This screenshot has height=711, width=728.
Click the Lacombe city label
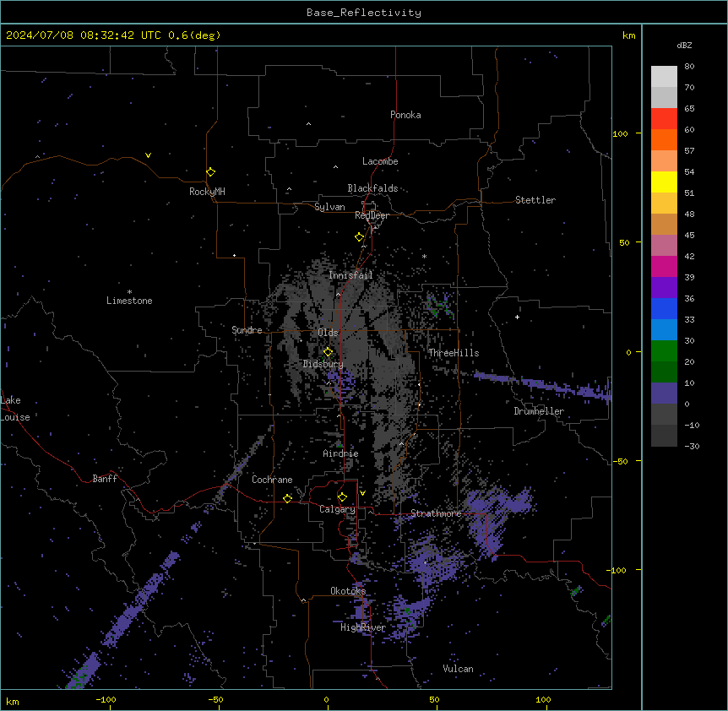[x=380, y=161]
